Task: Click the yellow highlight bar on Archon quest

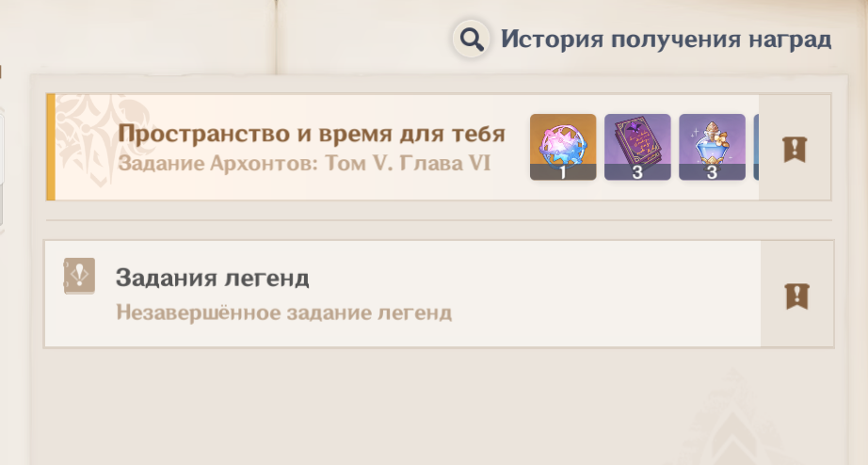Action: 51,147
